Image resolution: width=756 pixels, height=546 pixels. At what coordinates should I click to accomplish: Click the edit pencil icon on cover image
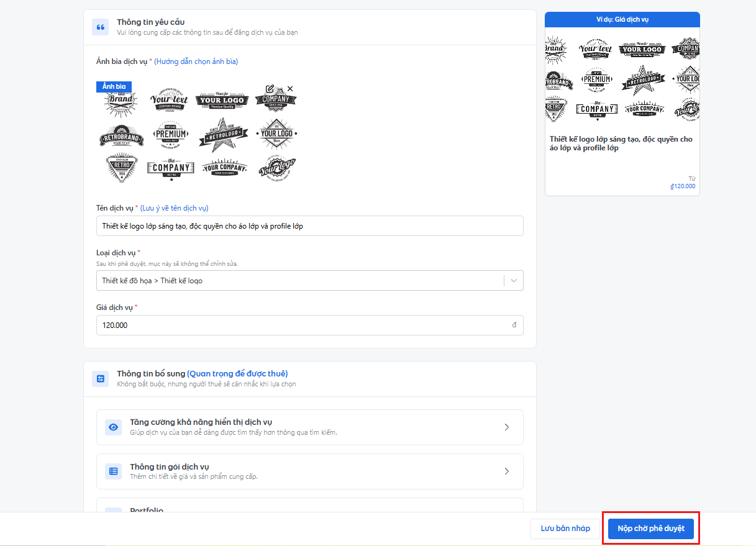270,89
